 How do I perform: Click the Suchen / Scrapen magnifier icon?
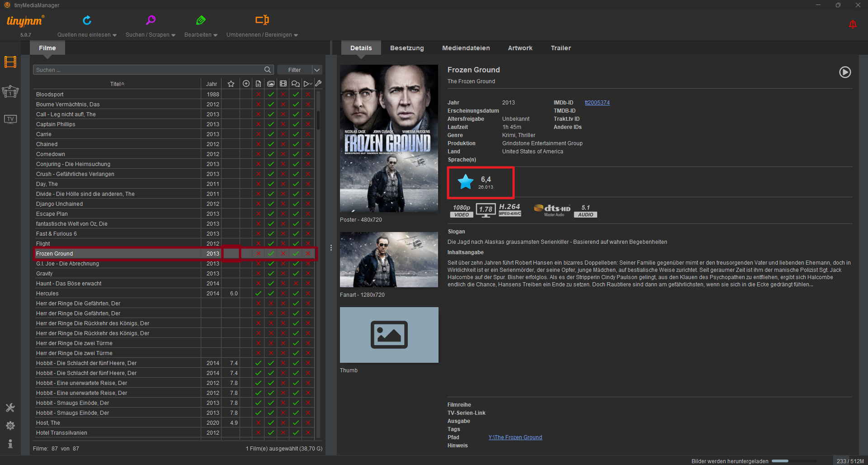(x=151, y=20)
